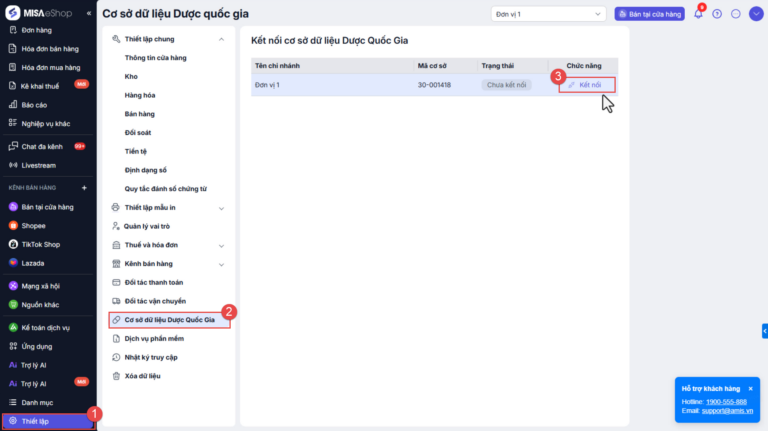Click the support@amis.vn email link
768x431 pixels.
pos(727,411)
